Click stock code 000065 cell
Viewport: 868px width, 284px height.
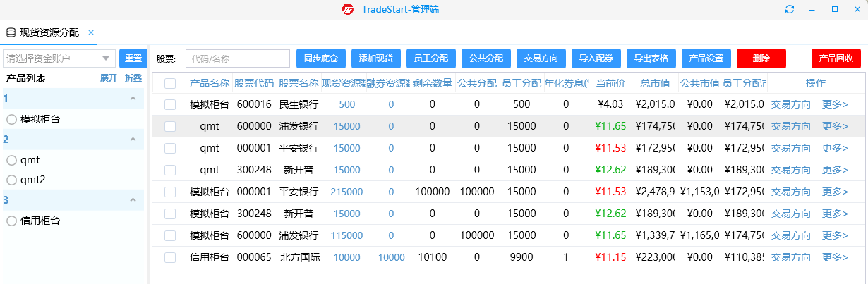point(254,257)
